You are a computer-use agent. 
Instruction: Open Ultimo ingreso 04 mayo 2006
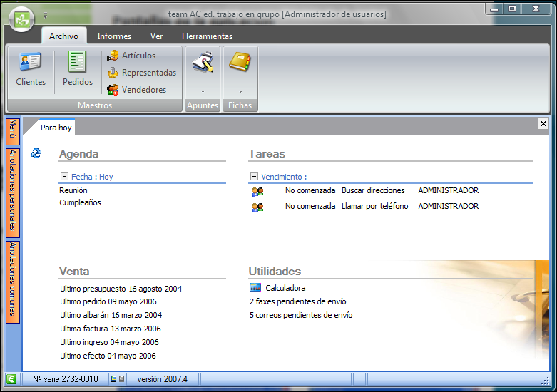point(109,342)
